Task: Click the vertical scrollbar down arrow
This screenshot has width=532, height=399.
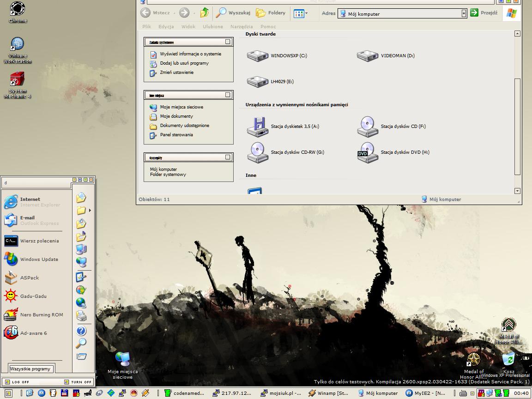Action: (x=517, y=191)
